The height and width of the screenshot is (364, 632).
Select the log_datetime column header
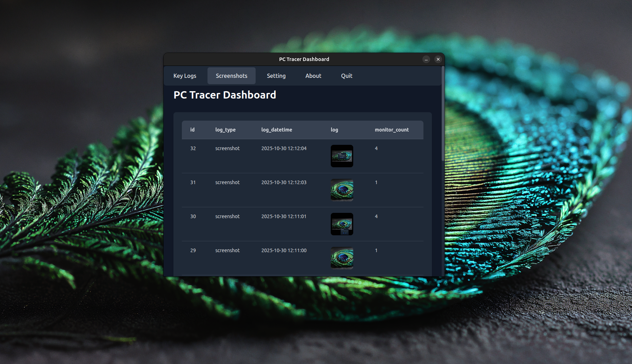coord(277,130)
